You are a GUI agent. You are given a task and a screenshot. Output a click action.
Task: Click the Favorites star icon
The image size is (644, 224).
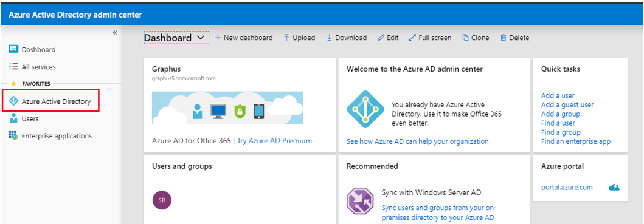[x=13, y=84]
